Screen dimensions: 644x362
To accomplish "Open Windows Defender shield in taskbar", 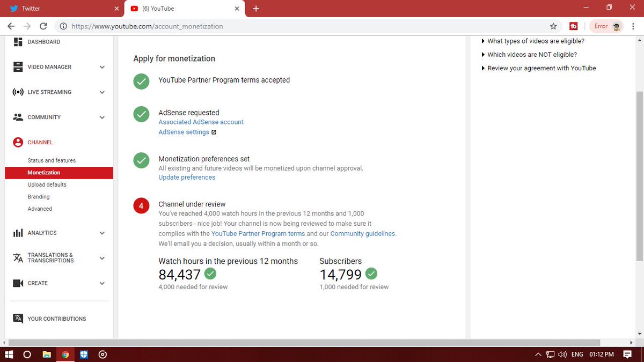I will point(84,354).
